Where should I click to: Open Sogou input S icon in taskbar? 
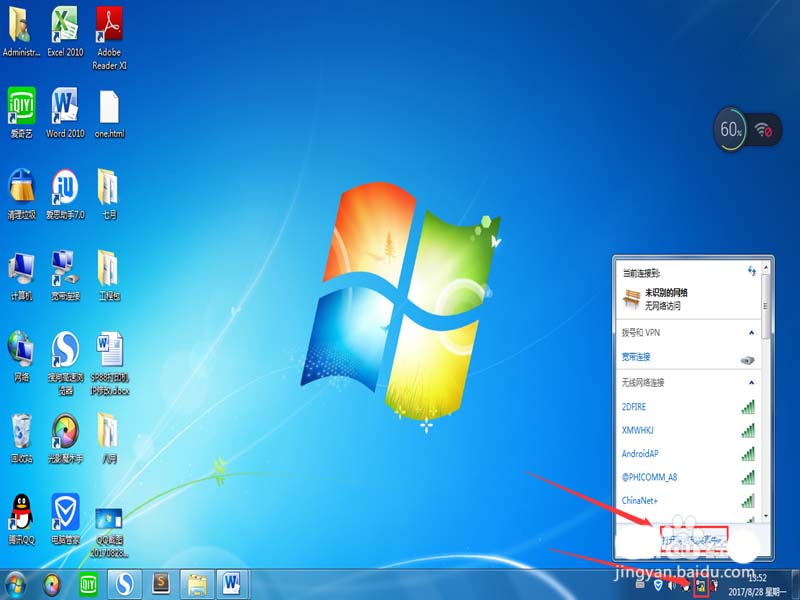point(161,584)
